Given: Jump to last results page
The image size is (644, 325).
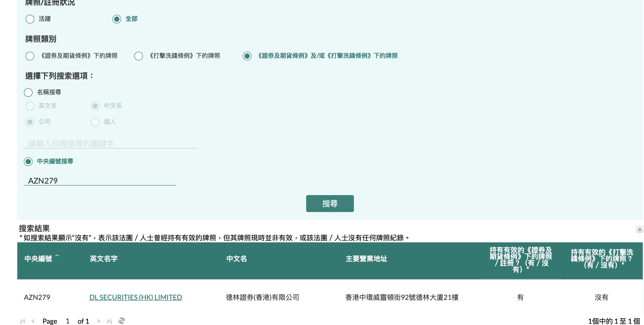Looking at the screenshot, I should point(109,321).
